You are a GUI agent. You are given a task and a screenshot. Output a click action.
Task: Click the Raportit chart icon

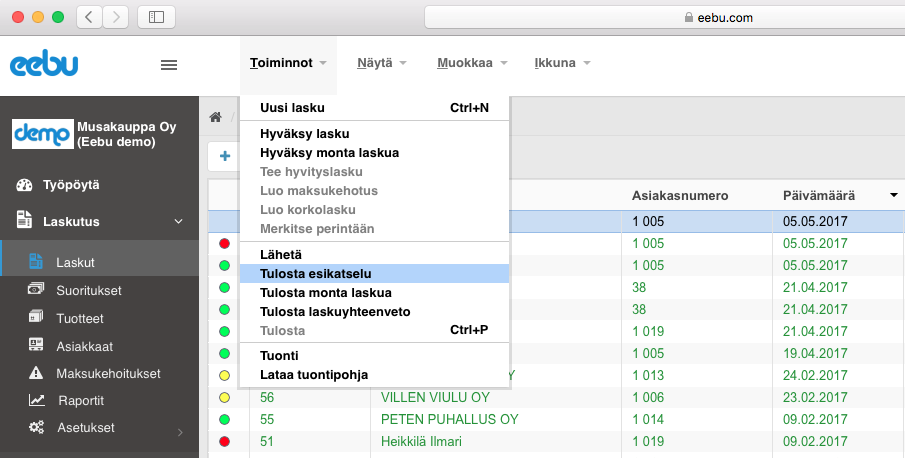pos(36,400)
